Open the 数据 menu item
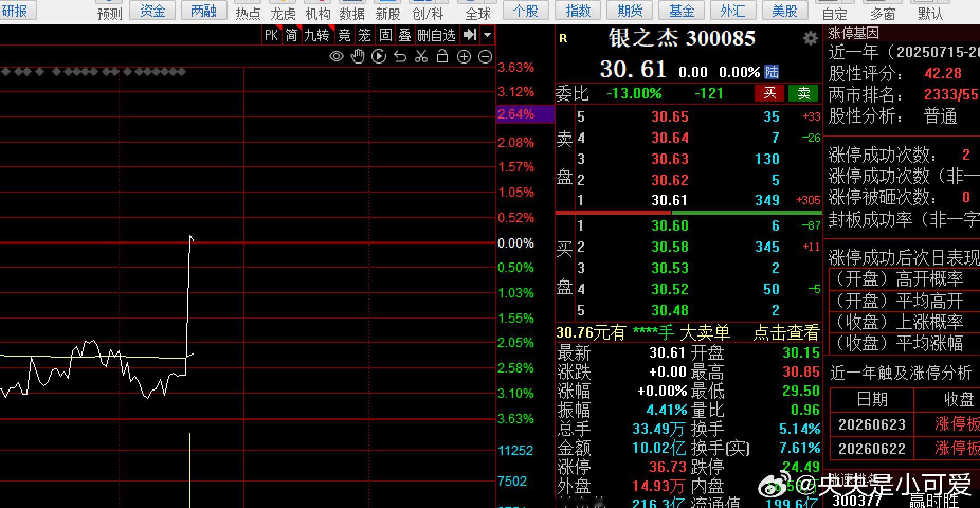This screenshot has height=508, width=980. pyautogui.click(x=352, y=13)
